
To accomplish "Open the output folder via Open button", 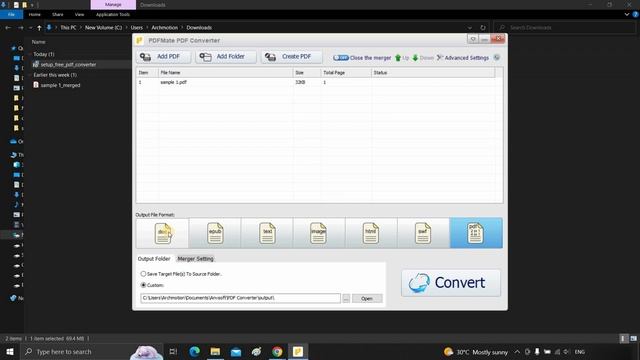I will tap(367, 298).
